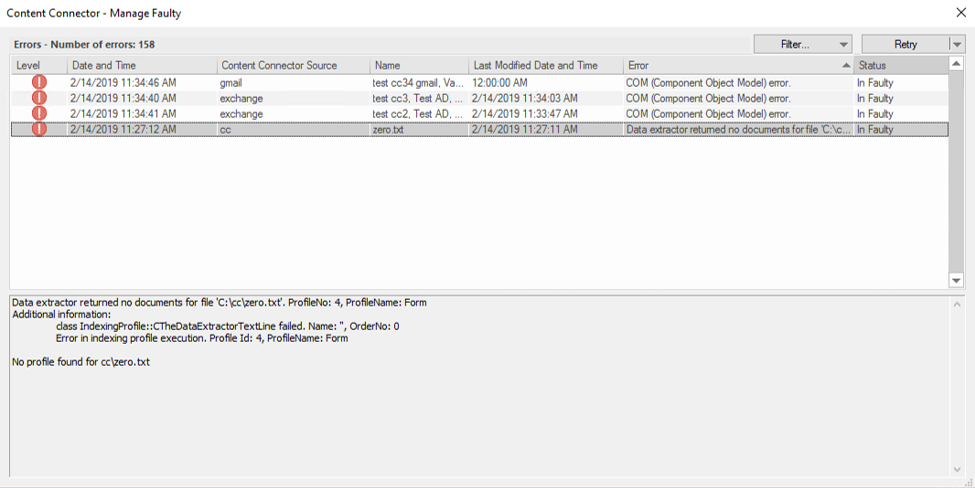Image resolution: width=975 pixels, height=488 pixels.
Task: Select the test cc2 exchange entry
Action: 417,114
